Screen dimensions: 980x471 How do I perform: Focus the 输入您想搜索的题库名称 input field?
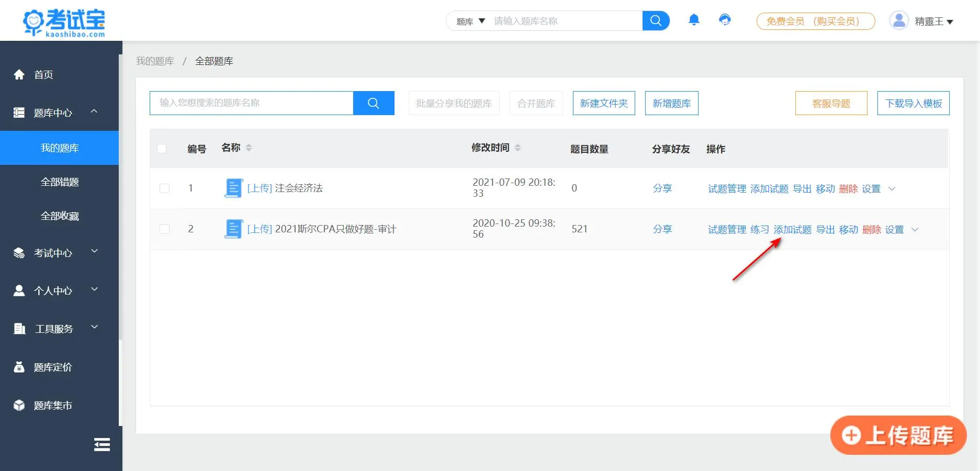click(251, 103)
